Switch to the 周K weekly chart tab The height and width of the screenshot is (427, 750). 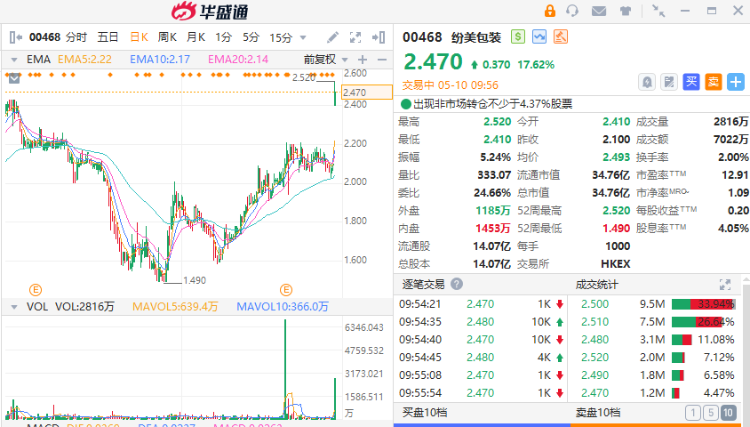167,37
